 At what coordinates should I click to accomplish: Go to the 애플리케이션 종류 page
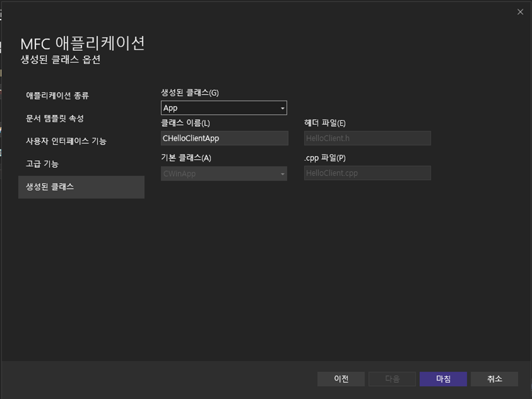coord(81,96)
